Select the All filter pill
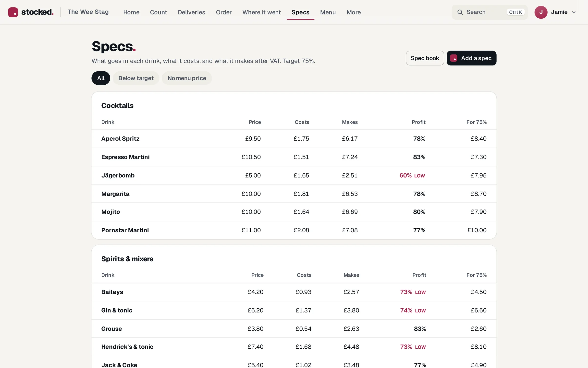This screenshot has height=368, width=588. click(101, 78)
